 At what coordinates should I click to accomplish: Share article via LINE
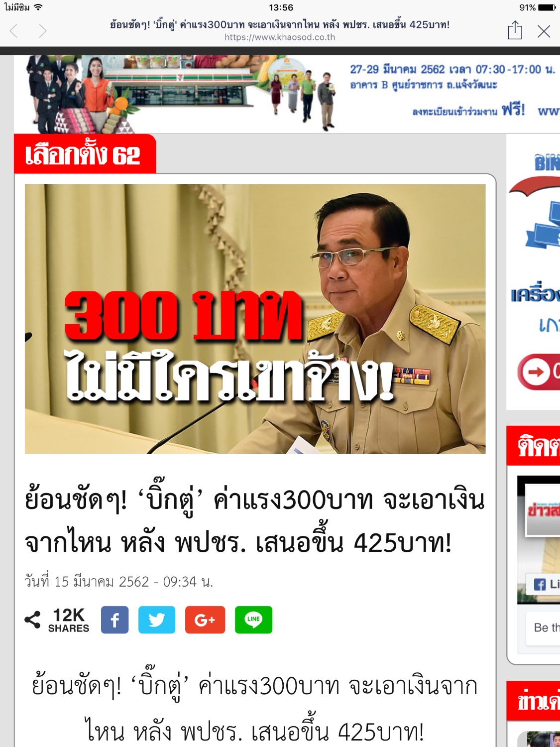click(253, 620)
